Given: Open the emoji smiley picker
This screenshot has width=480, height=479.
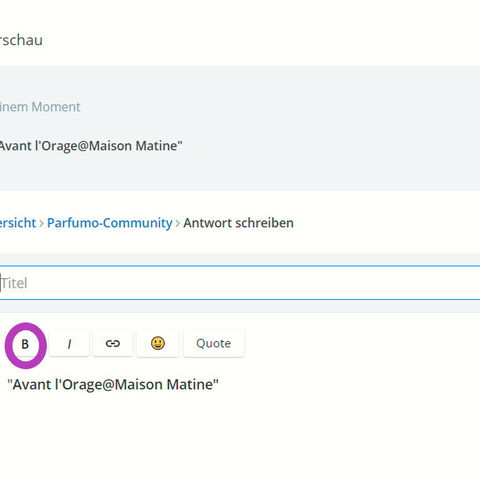Looking at the screenshot, I should [x=158, y=344].
